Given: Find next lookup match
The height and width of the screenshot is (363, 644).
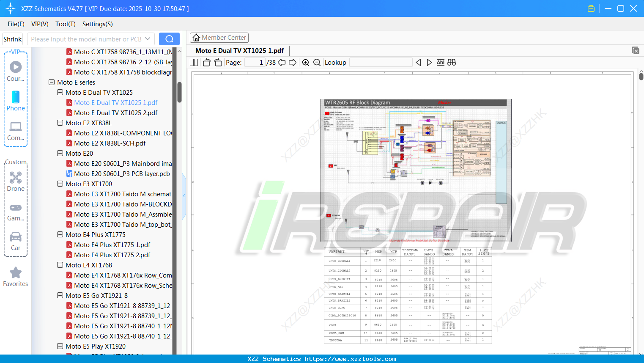Looking at the screenshot, I should click(429, 63).
